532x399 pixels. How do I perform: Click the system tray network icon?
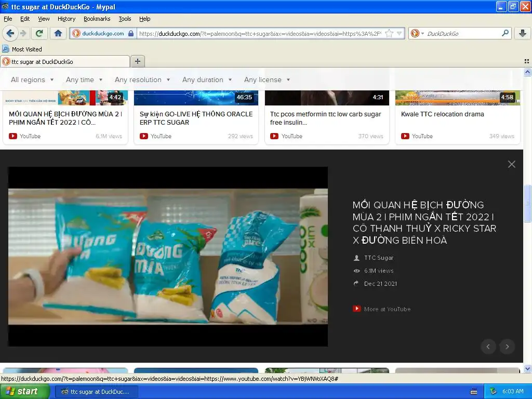[x=493, y=392]
